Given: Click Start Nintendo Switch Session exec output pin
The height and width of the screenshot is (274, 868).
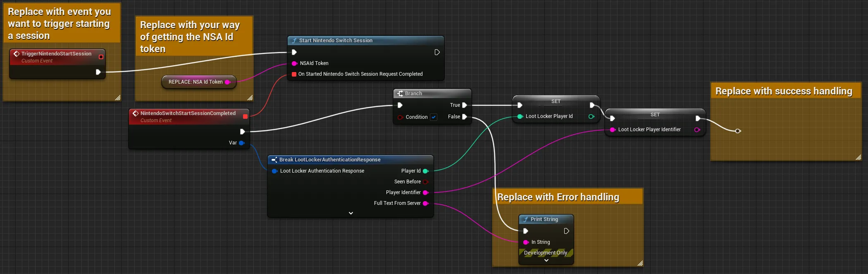Looking at the screenshot, I should [437, 52].
